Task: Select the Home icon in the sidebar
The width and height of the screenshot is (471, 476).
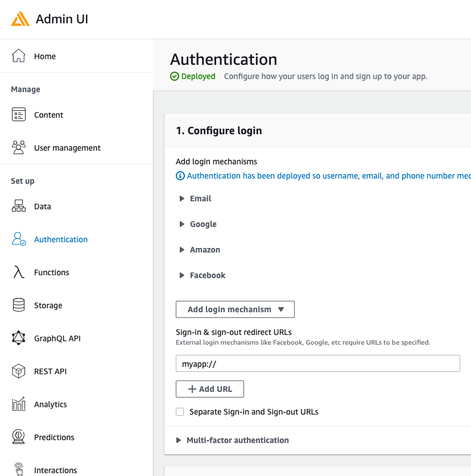Action: click(x=19, y=56)
